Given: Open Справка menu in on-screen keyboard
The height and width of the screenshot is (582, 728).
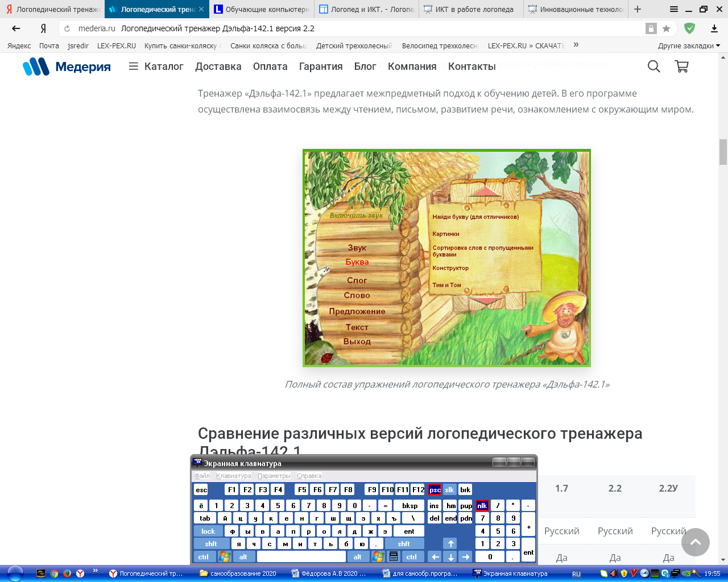Looking at the screenshot, I should [x=309, y=476].
